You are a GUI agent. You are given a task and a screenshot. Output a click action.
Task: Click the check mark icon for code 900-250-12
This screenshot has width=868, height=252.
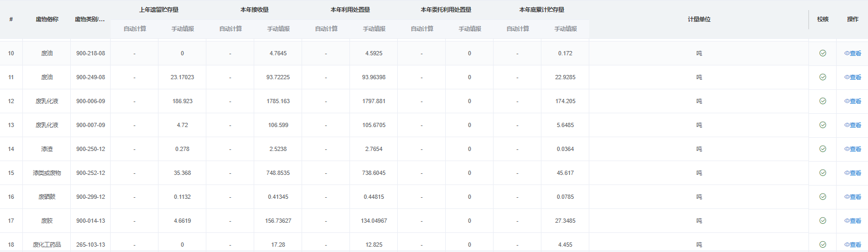click(822, 149)
